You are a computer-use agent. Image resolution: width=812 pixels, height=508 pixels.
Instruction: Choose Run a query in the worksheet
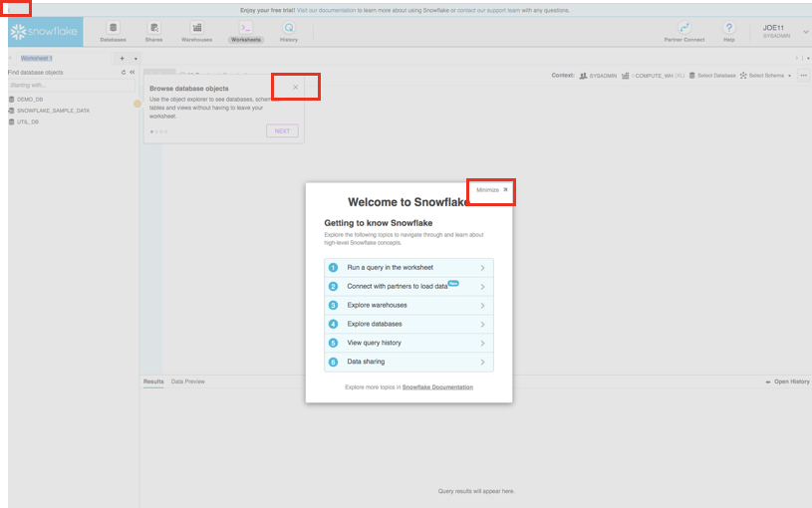408,267
